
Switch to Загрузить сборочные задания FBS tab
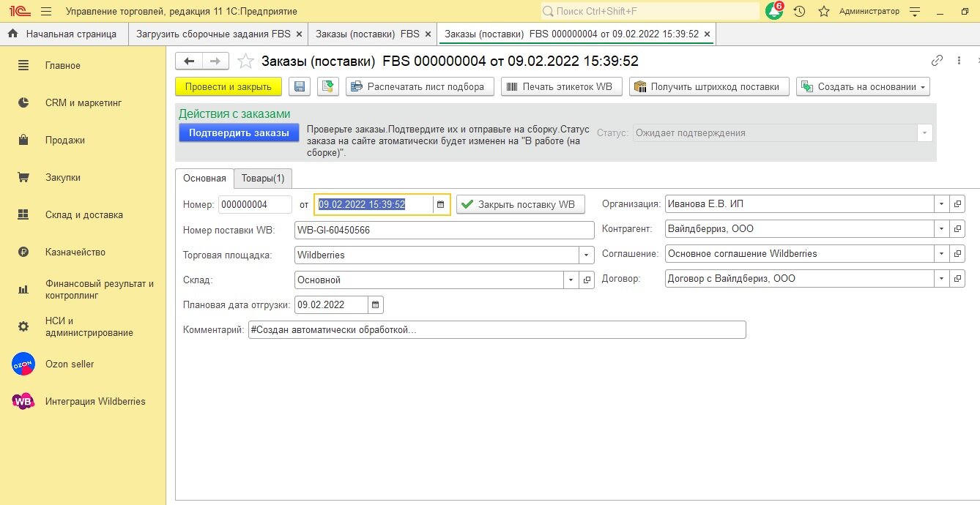[213, 34]
